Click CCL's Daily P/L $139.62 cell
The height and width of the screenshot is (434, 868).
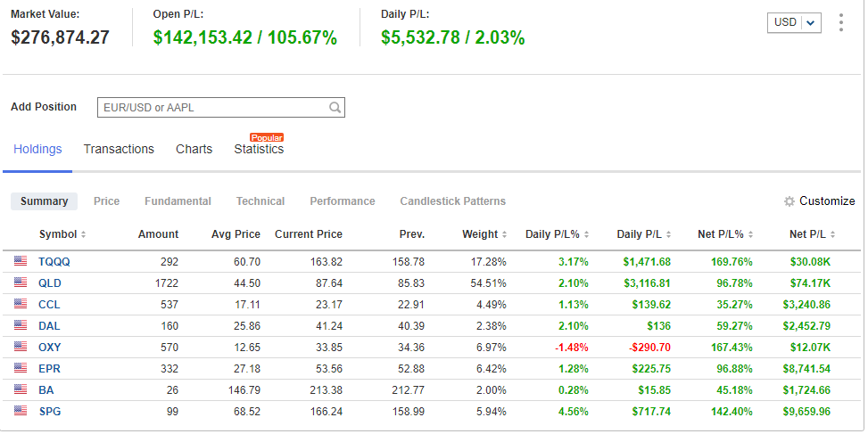651,305
